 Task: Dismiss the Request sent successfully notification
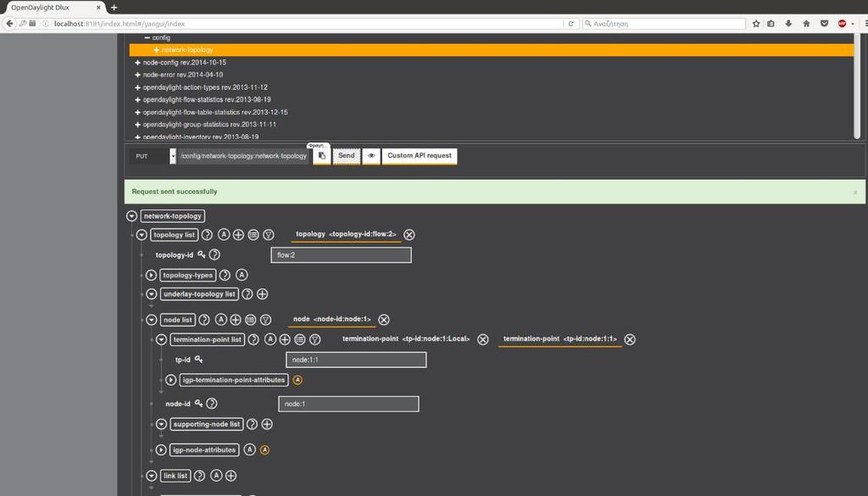pyautogui.click(x=855, y=192)
